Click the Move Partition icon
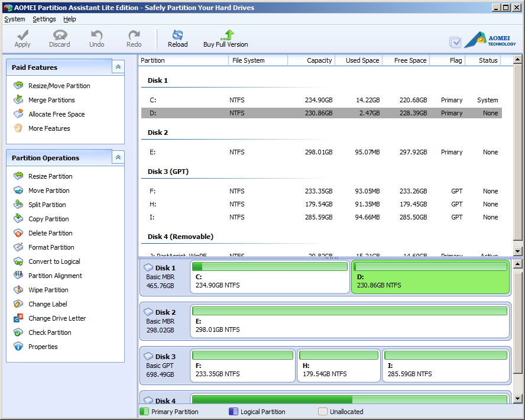This screenshot has width=525, height=420. click(x=18, y=190)
